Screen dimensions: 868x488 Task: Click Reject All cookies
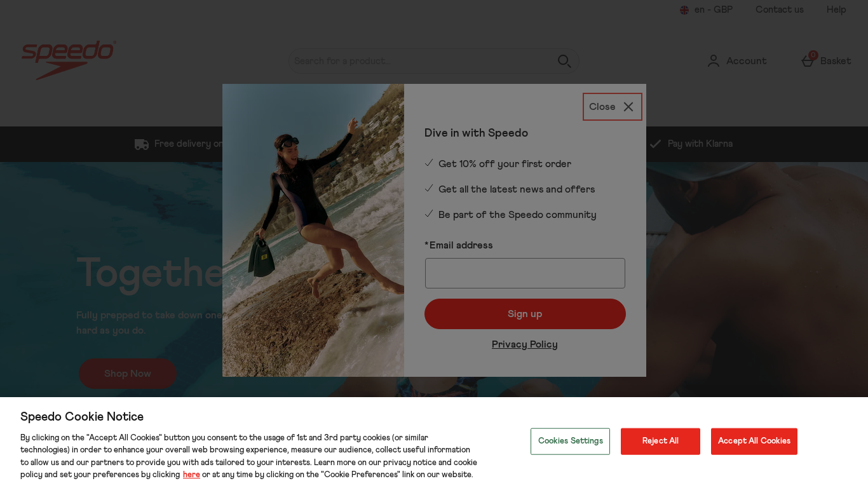pyautogui.click(x=660, y=441)
